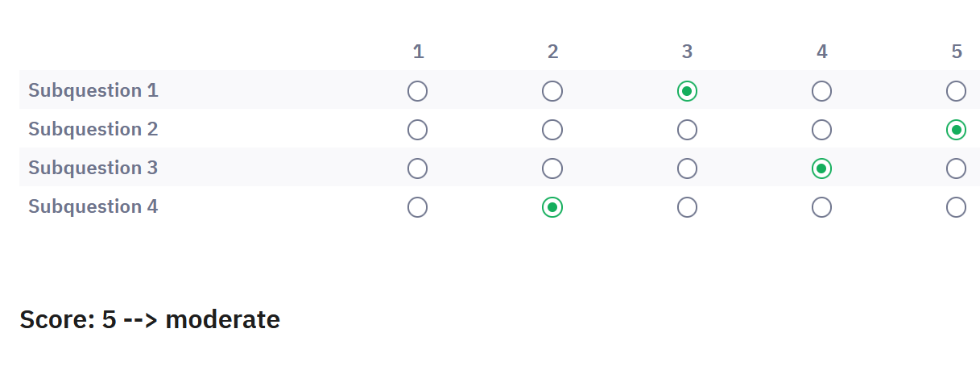The image size is (980, 387).
Task: Click selected rating 4 on Subquestion 3
Action: (821, 169)
